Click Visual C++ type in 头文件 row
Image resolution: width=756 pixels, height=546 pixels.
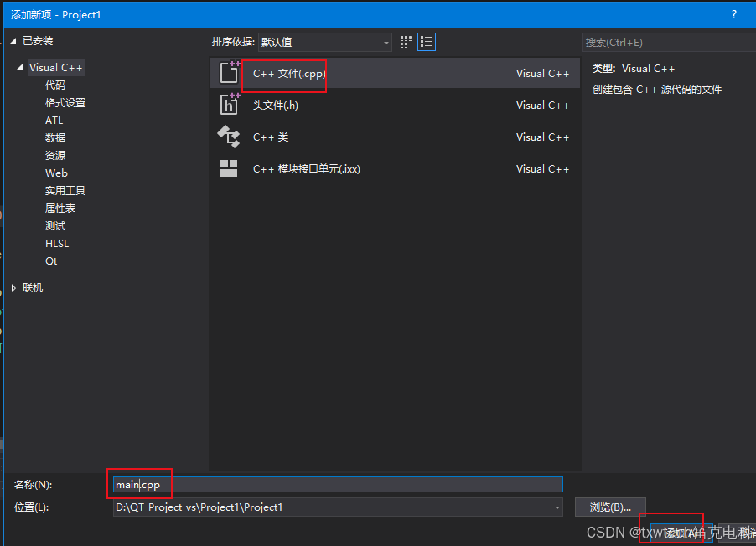(542, 105)
